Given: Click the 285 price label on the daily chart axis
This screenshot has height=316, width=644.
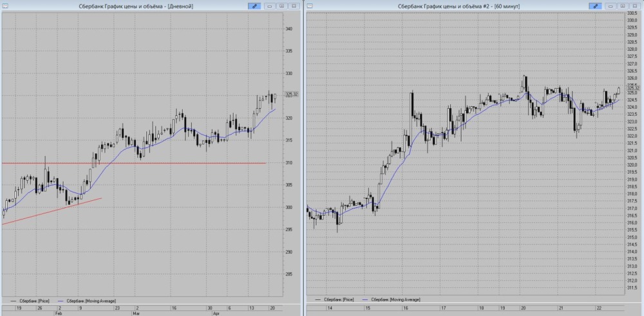Looking at the screenshot, I should (289, 274).
